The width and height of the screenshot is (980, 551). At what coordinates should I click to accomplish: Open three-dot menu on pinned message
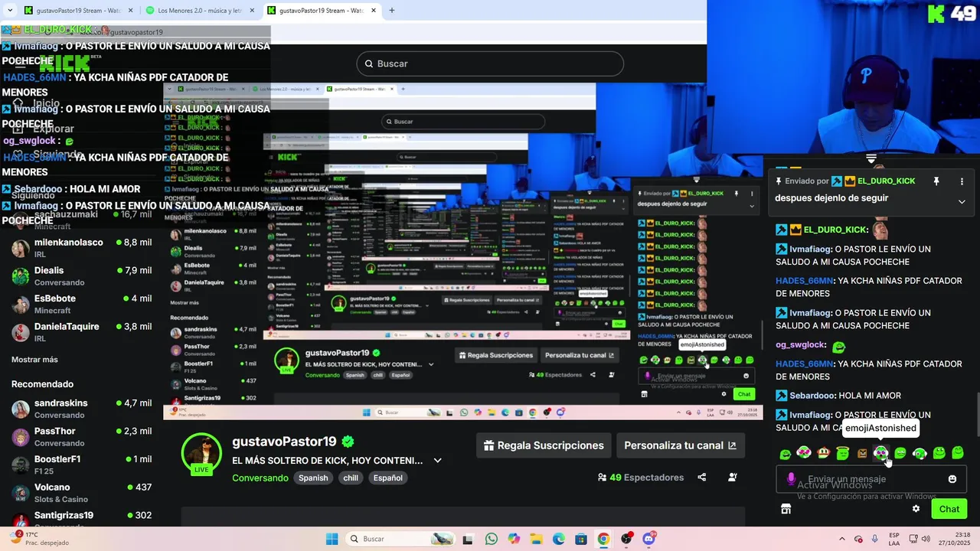[x=962, y=181]
